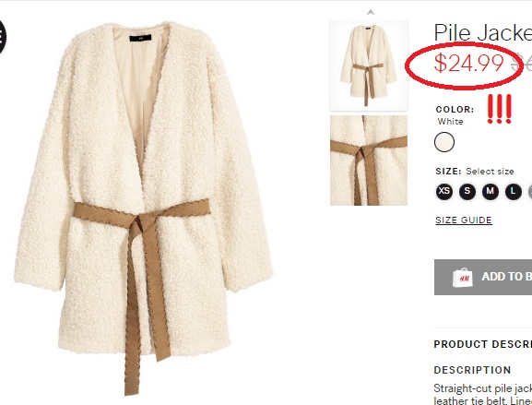Click the H&M shopping bag icon
Screen dimensions: 532x405
point(463,278)
